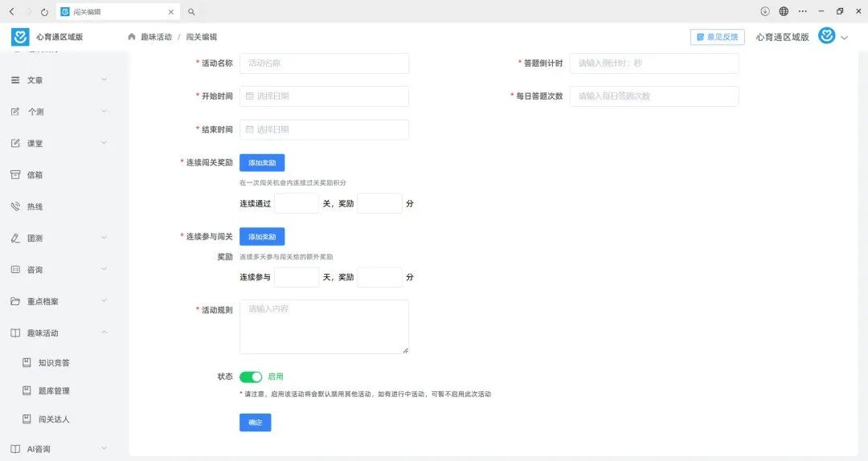Open 题库管理 in the sidebar
The width and height of the screenshot is (868, 461).
[54, 390]
